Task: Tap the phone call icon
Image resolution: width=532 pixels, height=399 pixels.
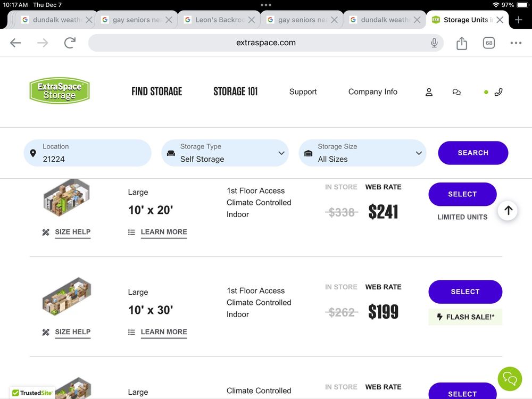Action: (498, 92)
